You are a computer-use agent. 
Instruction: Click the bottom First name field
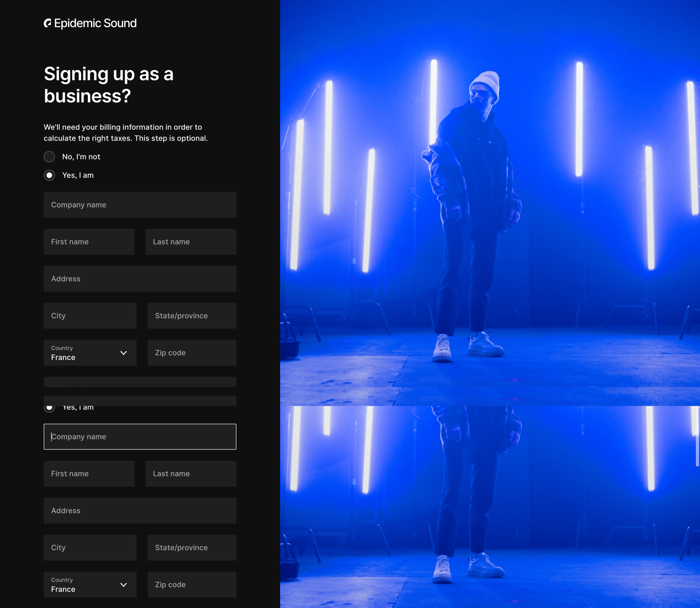tap(89, 474)
